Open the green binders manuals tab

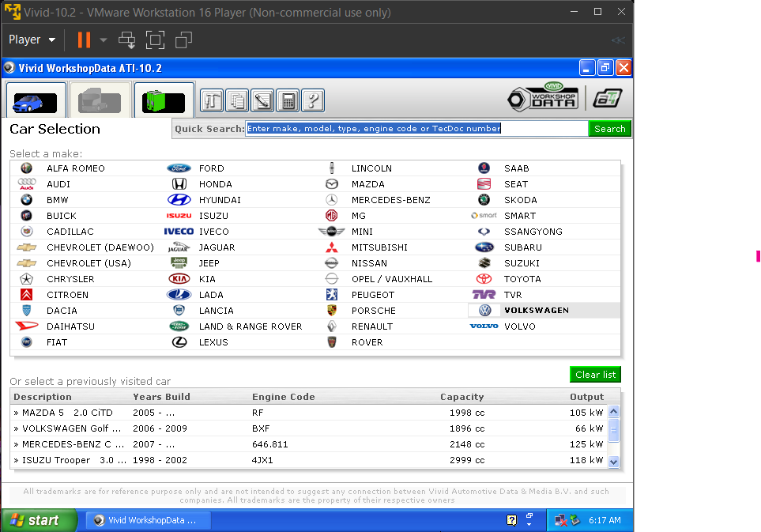pyautogui.click(x=164, y=100)
